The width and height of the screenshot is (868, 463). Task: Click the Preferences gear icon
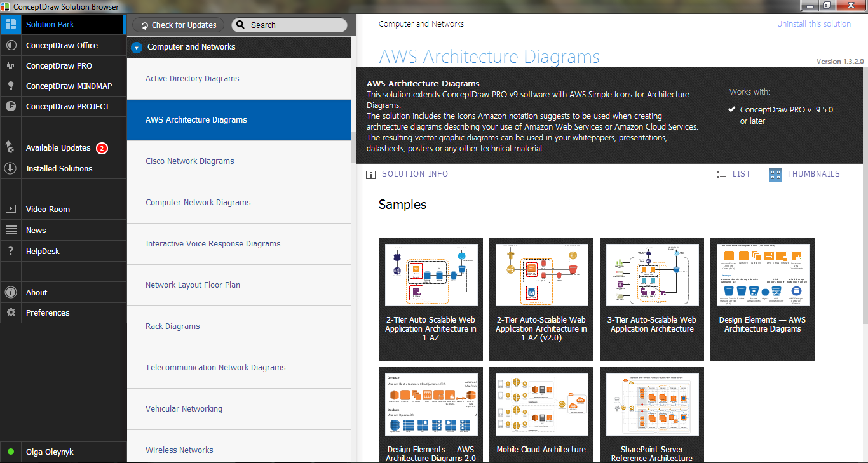pos(11,312)
